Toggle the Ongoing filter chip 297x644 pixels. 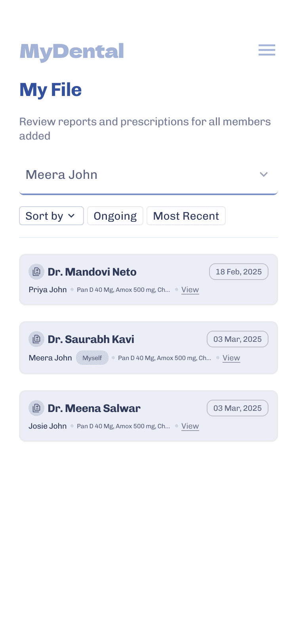pyautogui.click(x=115, y=216)
